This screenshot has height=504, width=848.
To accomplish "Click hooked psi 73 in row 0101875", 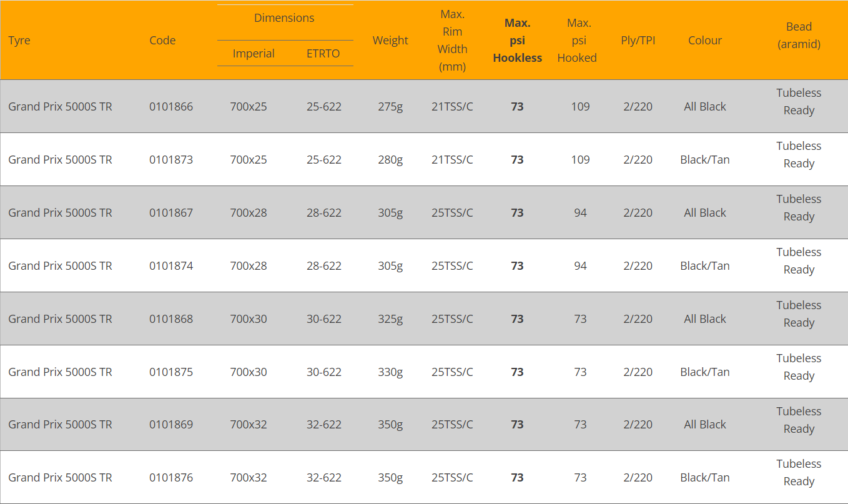I will (x=581, y=372).
